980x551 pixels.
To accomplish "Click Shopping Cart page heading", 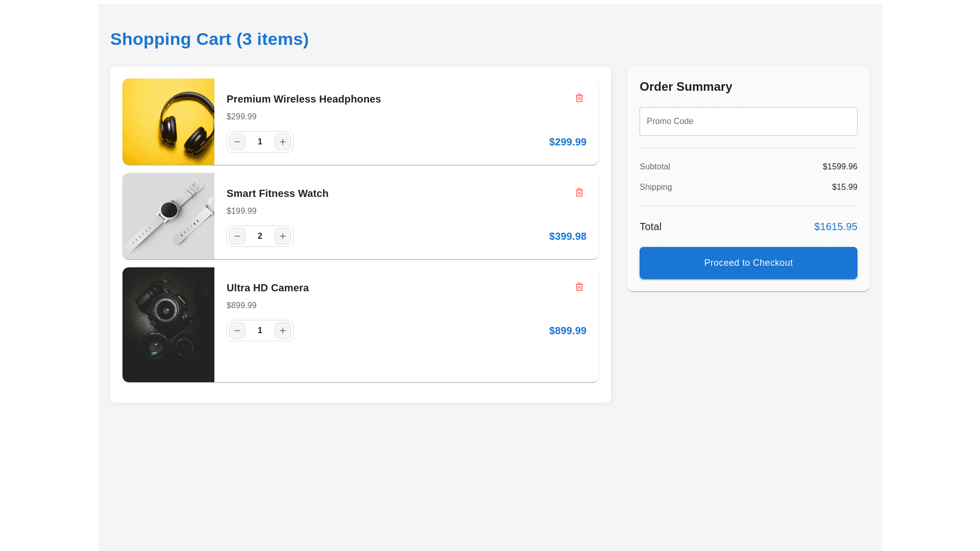I will coord(209,39).
